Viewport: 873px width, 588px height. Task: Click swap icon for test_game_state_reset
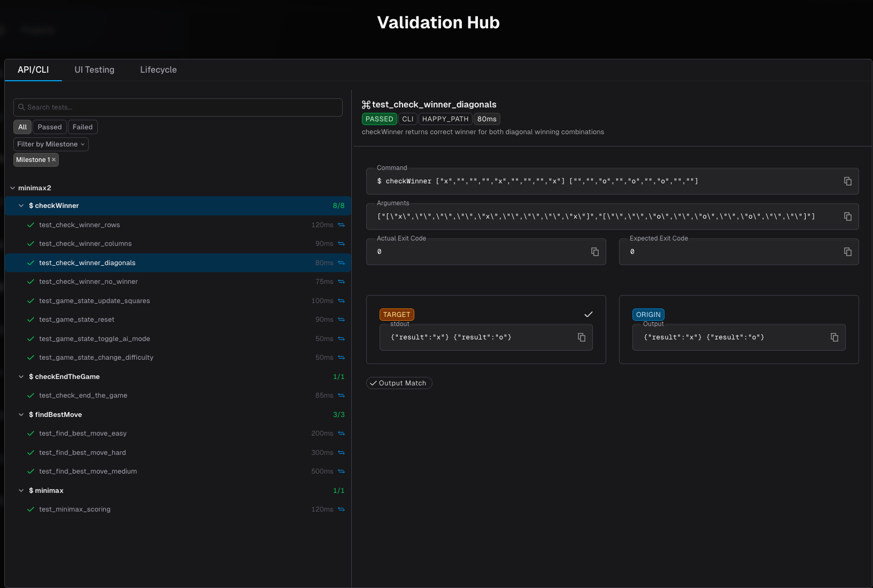pyautogui.click(x=341, y=320)
